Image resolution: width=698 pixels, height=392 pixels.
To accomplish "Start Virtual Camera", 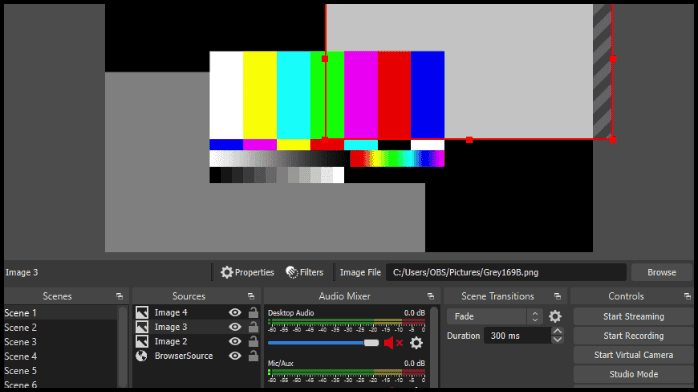I will pyautogui.click(x=633, y=355).
